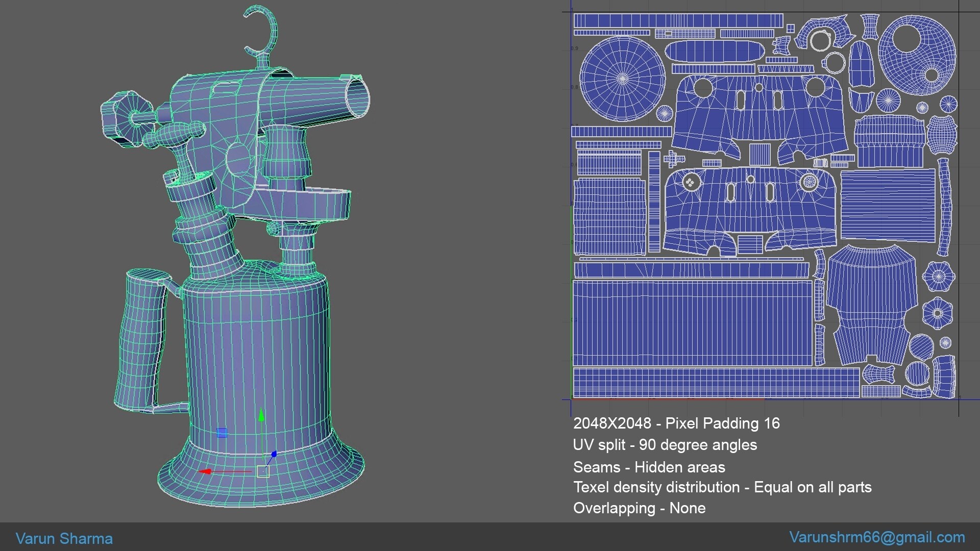The image size is (980, 551).
Task: Click the red X-axis move arrow
Action: tap(205, 471)
